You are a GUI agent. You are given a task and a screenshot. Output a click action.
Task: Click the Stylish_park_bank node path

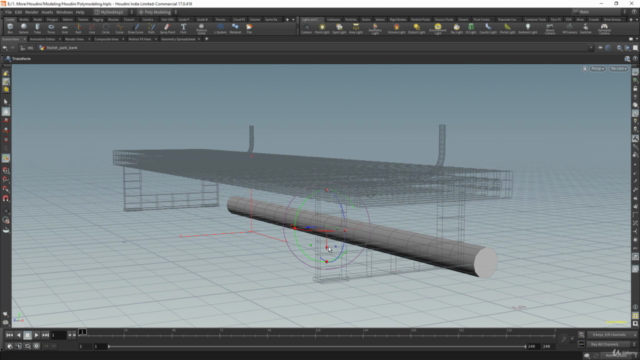click(x=58, y=48)
